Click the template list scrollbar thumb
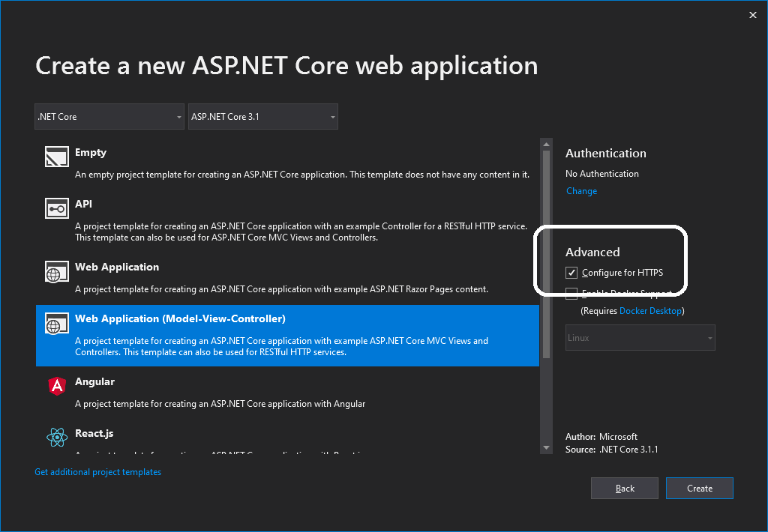The width and height of the screenshot is (768, 532). click(546, 255)
